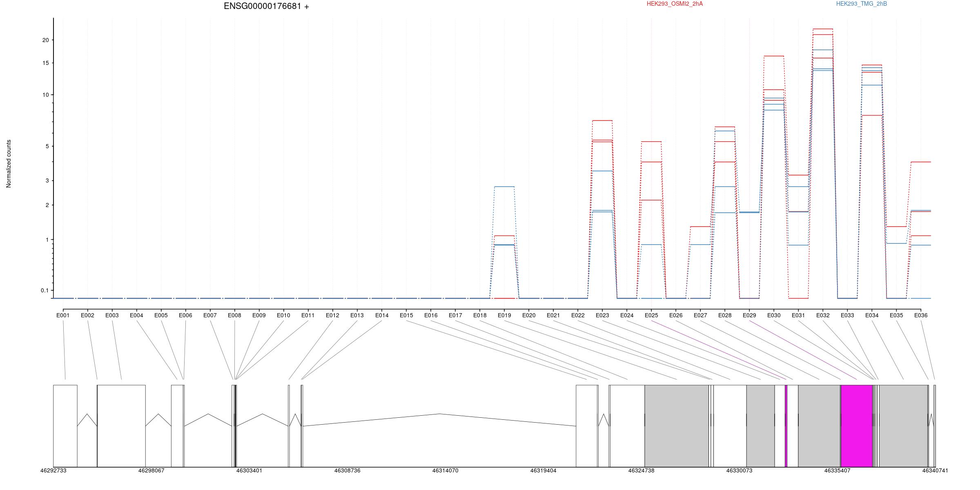Click exon label E016
The height and width of the screenshot is (490, 980).
(x=431, y=315)
